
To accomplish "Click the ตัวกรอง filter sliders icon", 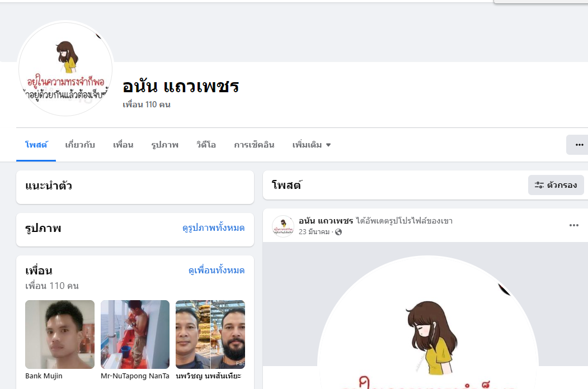I will 539,185.
